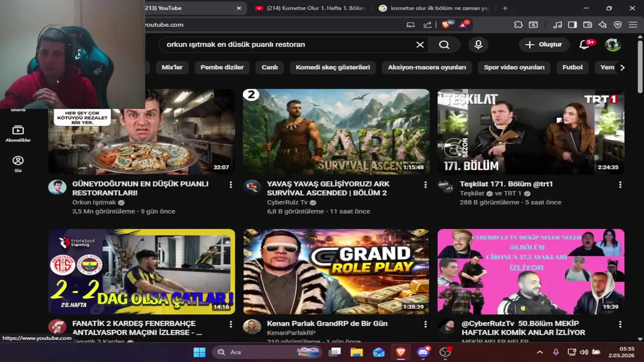Start voice search with microphone icon
The height and width of the screenshot is (362, 644).
coord(478,45)
